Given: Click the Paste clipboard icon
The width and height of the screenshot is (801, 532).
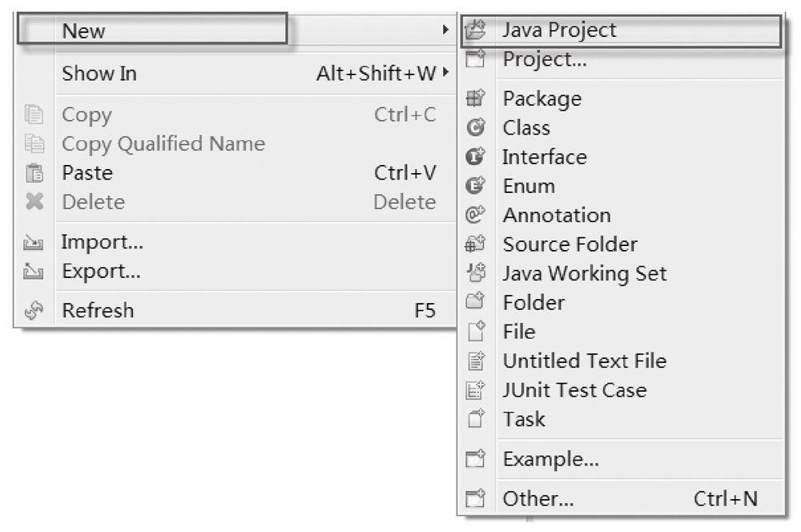Looking at the screenshot, I should (34, 173).
